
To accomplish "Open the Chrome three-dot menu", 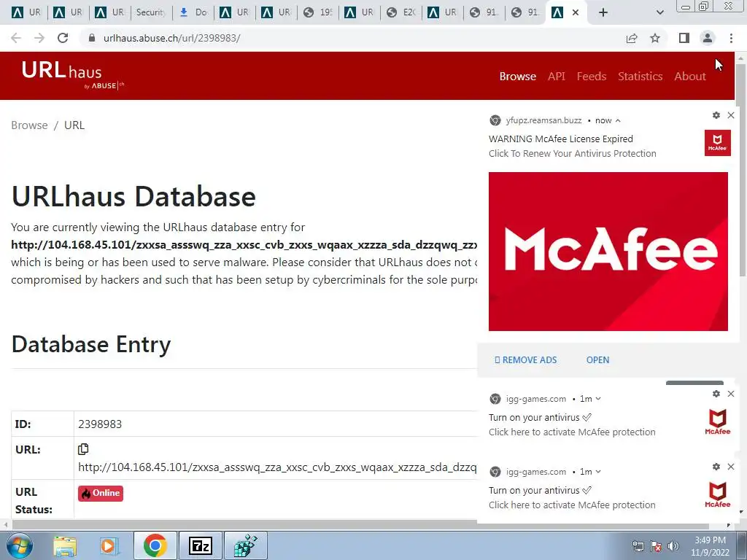I will click(x=731, y=38).
